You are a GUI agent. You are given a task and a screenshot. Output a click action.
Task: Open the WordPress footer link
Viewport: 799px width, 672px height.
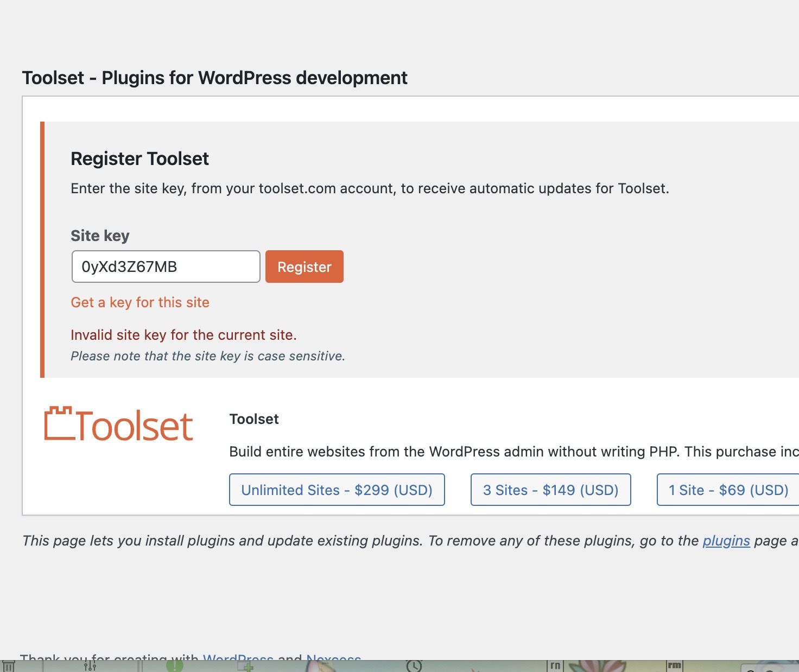(x=238, y=657)
